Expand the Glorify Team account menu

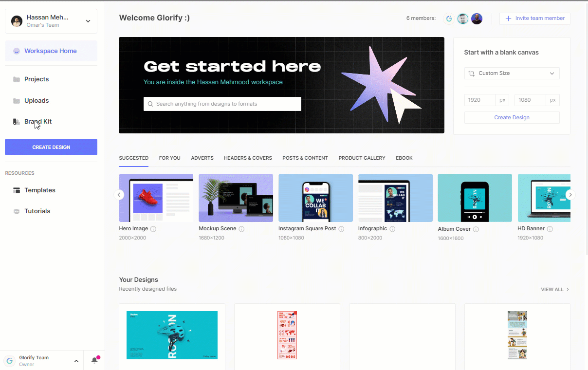coord(75,361)
